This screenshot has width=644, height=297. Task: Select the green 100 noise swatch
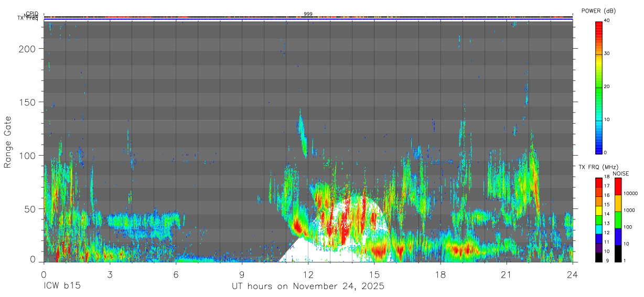618,220
